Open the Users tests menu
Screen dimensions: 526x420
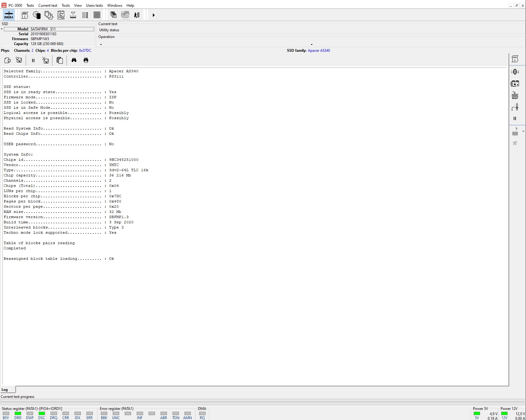[x=94, y=6]
